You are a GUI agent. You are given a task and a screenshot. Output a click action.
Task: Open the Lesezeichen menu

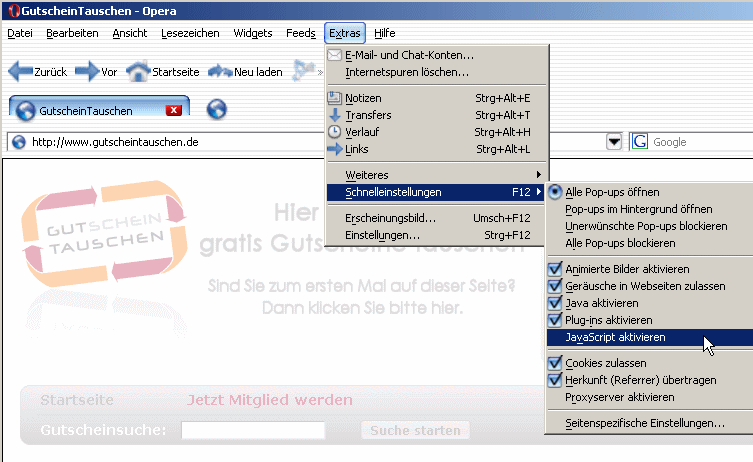coord(190,33)
